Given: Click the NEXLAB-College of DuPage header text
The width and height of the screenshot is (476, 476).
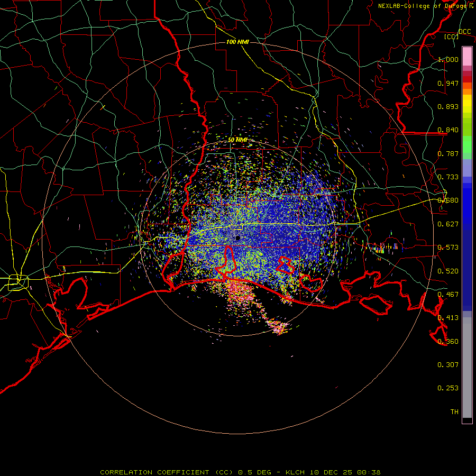Looking at the screenshot, I should (426, 6).
